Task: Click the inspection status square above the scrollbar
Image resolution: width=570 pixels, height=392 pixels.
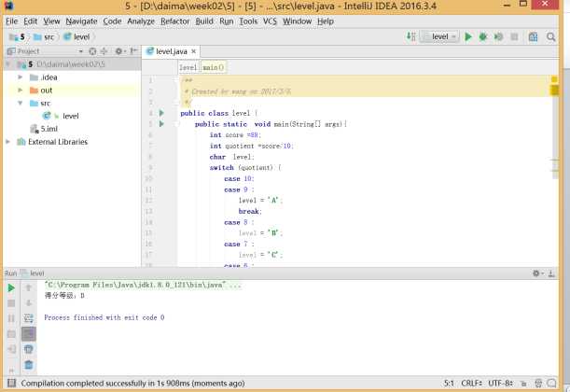Action: [x=554, y=79]
